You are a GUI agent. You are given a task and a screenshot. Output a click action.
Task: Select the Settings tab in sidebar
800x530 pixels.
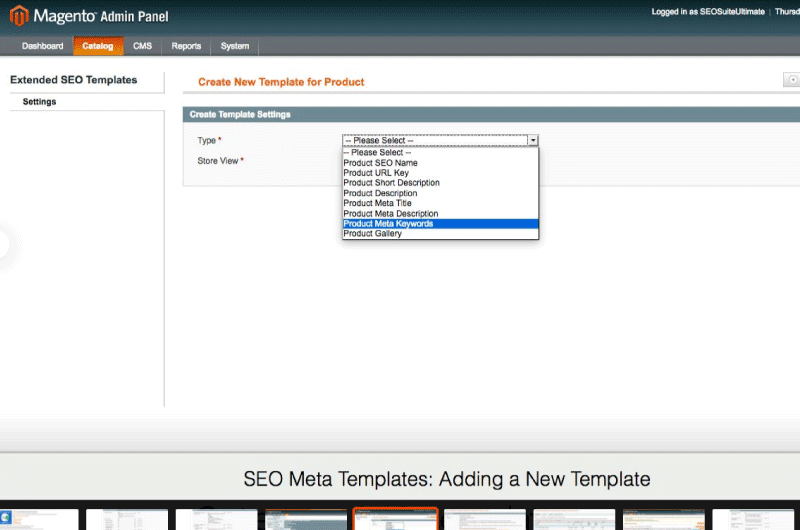pos(39,102)
